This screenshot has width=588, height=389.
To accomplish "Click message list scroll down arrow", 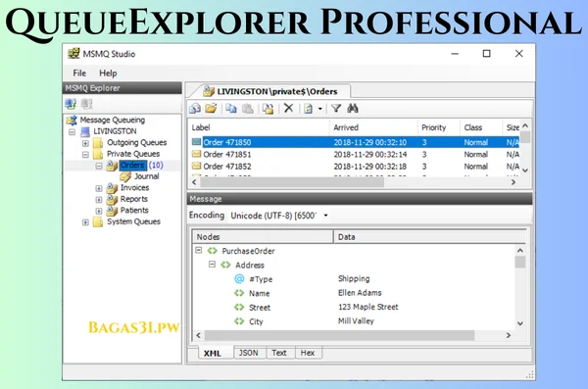I will click(x=525, y=170).
